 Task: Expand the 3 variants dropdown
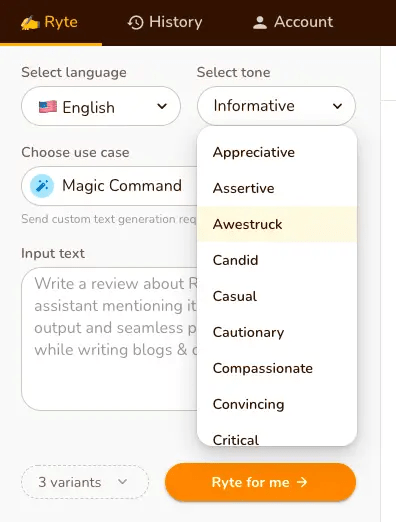coord(85,482)
